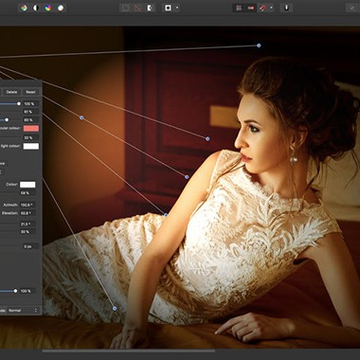Click the 61 % value field

[31, 112]
